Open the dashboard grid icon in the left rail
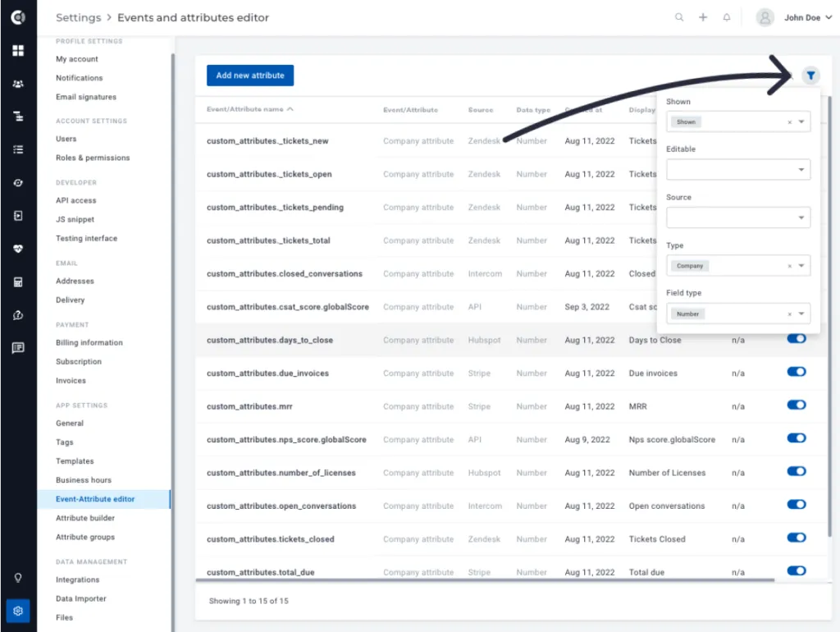 pyautogui.click(x=18, y=50)
